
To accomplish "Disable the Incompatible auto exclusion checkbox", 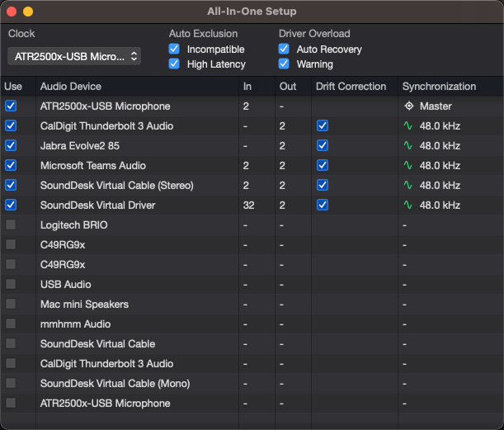I will 174,50.
